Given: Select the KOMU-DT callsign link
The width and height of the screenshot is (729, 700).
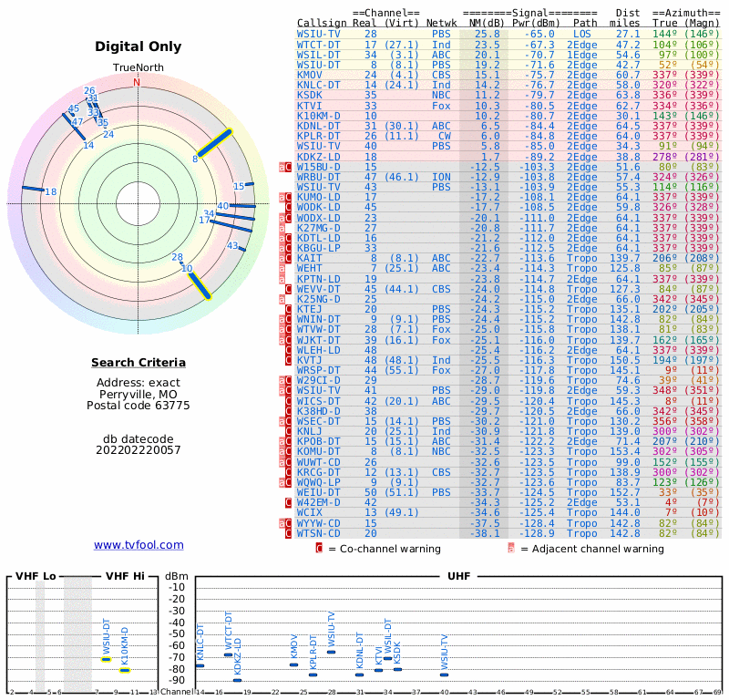Looking at the screenshot, I should point(318,451).
